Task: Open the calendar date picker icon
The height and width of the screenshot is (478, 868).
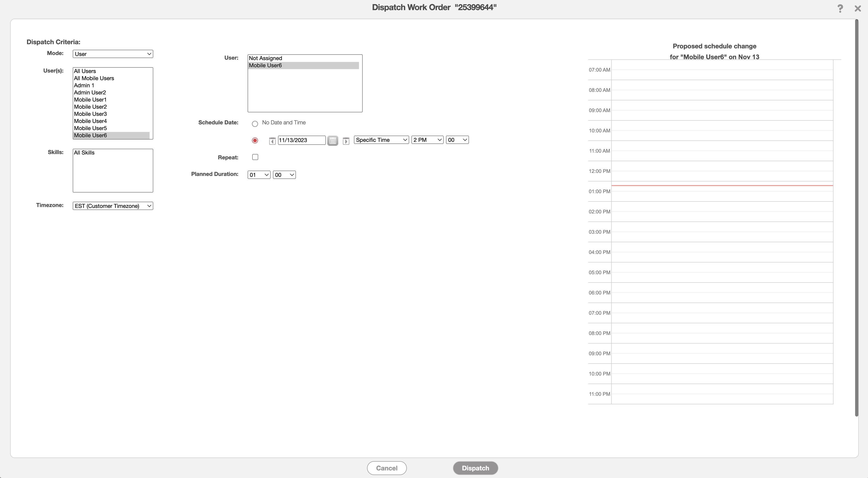Action: pos(332,141)
